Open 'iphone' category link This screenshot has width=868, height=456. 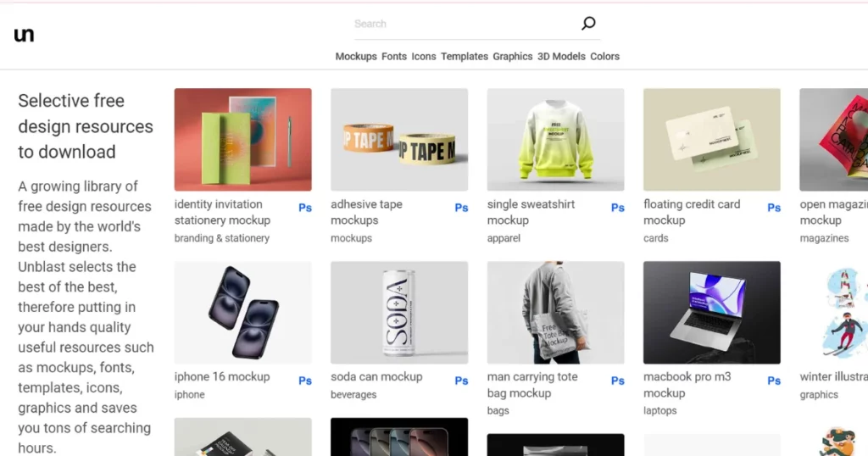pos(189,395)
